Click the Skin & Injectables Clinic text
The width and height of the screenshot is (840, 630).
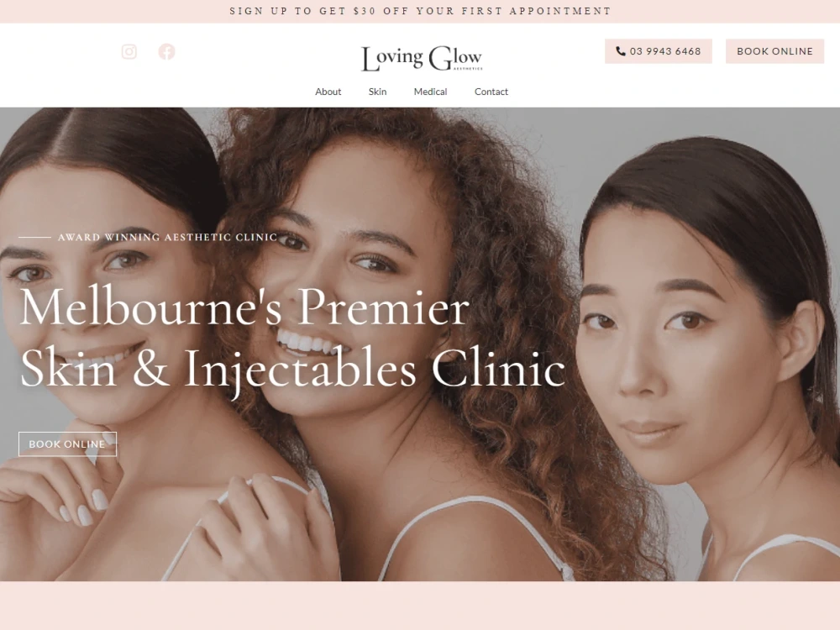pos(292,369)
